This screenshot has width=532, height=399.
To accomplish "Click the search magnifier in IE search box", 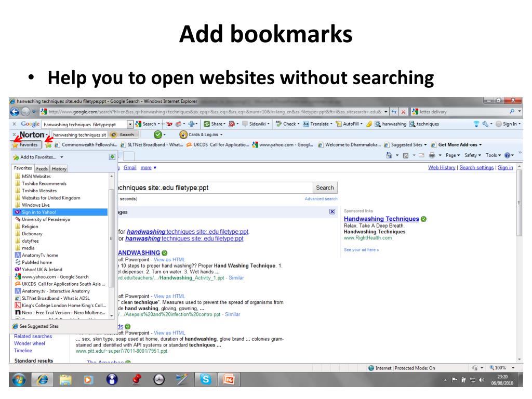I will pos(512,111).
